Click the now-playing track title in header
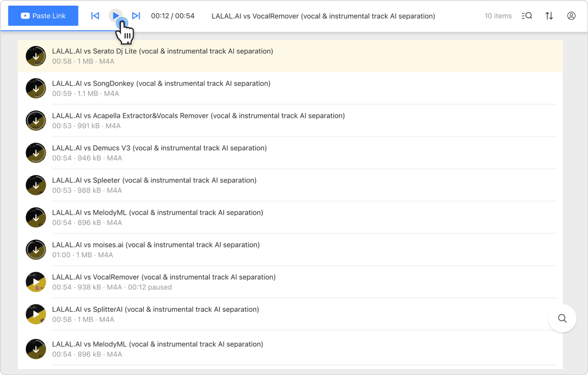The image size is (588, 375). click(x=323, y=16)
